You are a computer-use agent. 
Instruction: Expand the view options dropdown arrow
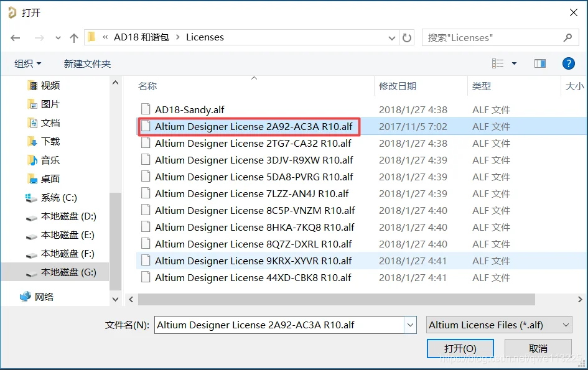pos(514,63)
